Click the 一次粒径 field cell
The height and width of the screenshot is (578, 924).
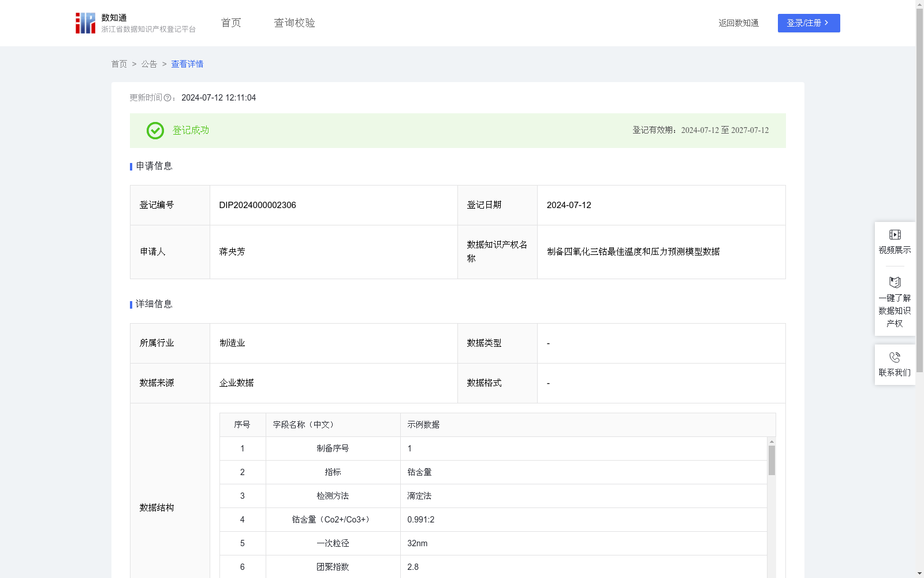(x=333, y=543)
